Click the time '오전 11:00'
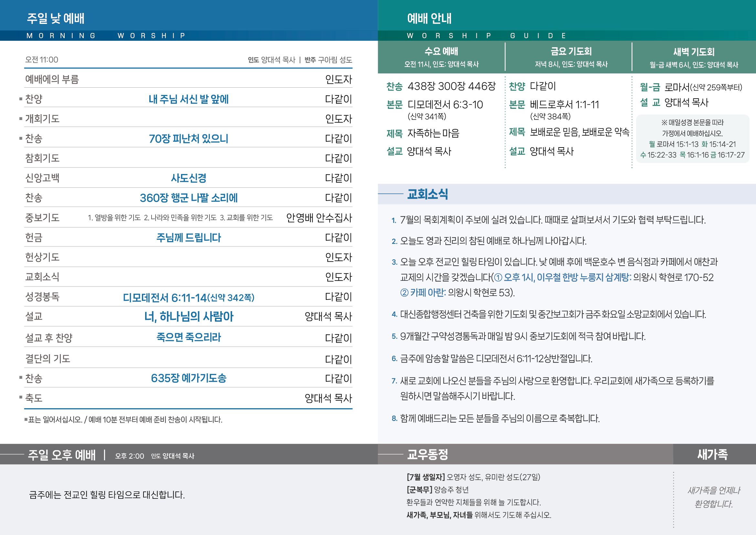 (x=42, y=60)
